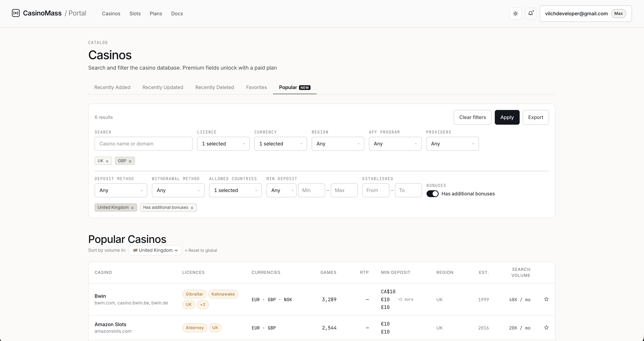Favorite Bwin with the star icon
The width and height of the screenshot is (644, 341).
pyautogui.click(x=546, y=299)
